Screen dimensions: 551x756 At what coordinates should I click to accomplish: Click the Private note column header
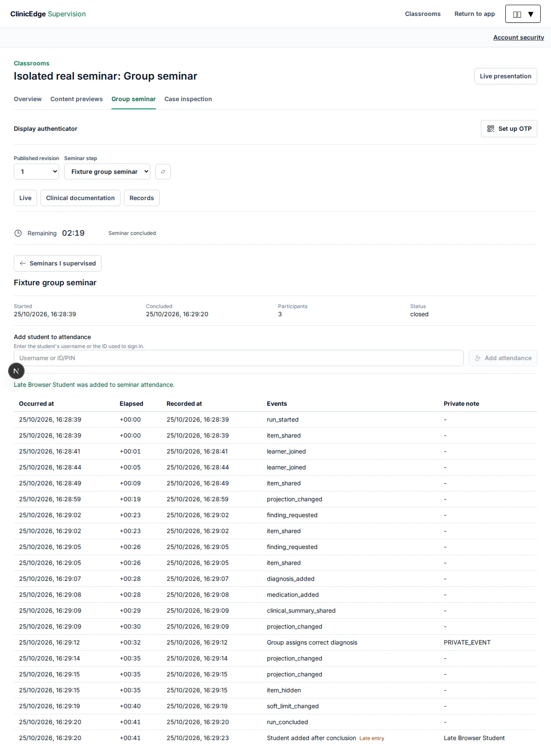pyautogui.click(x=461, y=404)
